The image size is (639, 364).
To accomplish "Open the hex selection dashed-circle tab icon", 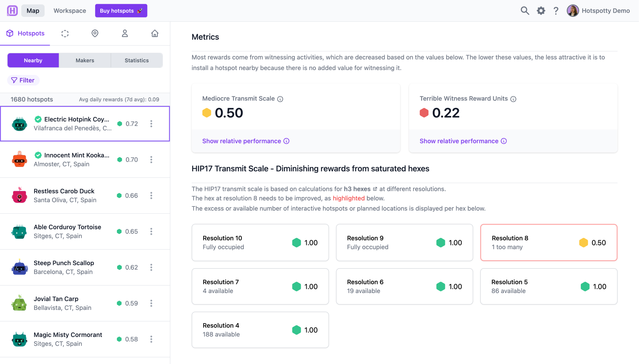I will (65, 33).
